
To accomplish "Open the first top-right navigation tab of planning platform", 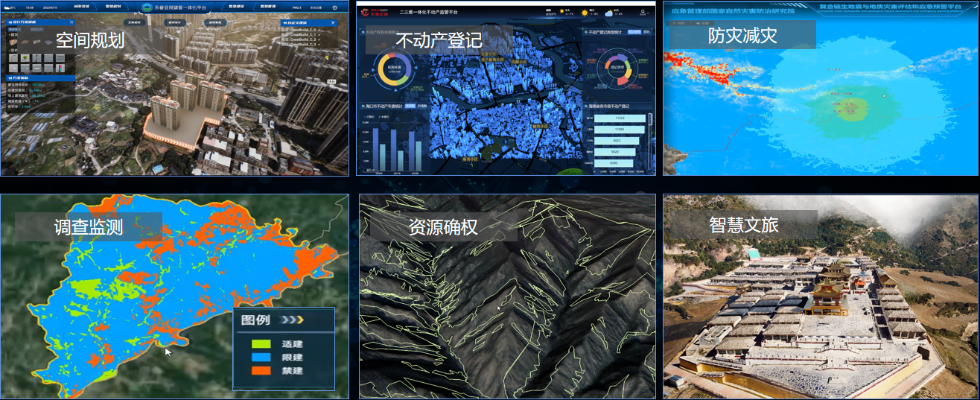I will tap(236, 7).
